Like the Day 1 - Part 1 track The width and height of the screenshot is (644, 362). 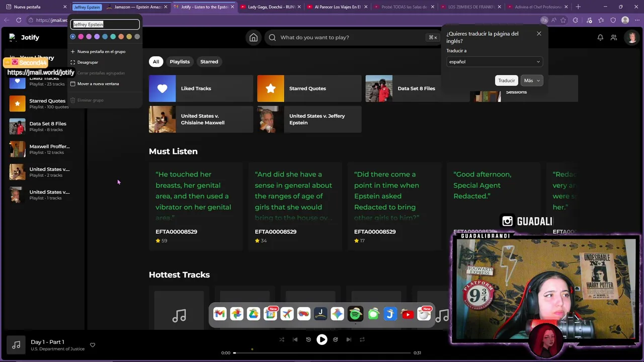pos(93,345)
